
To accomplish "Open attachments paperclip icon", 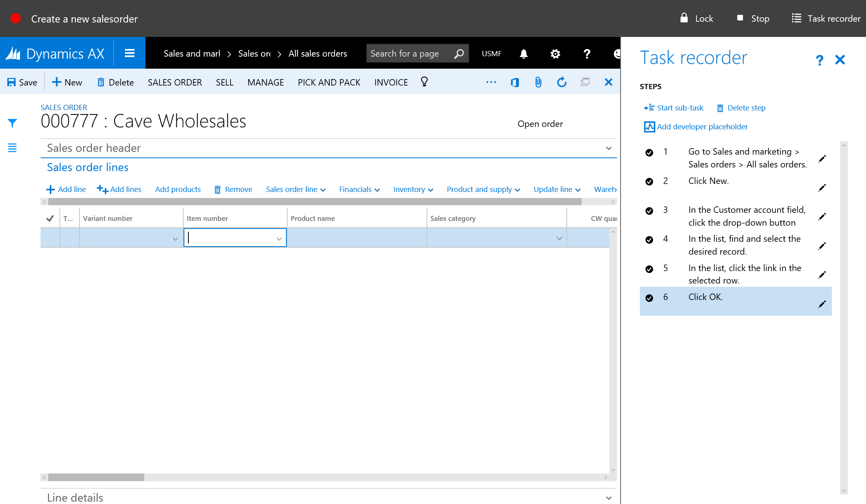I will click(x=538, y=82).
